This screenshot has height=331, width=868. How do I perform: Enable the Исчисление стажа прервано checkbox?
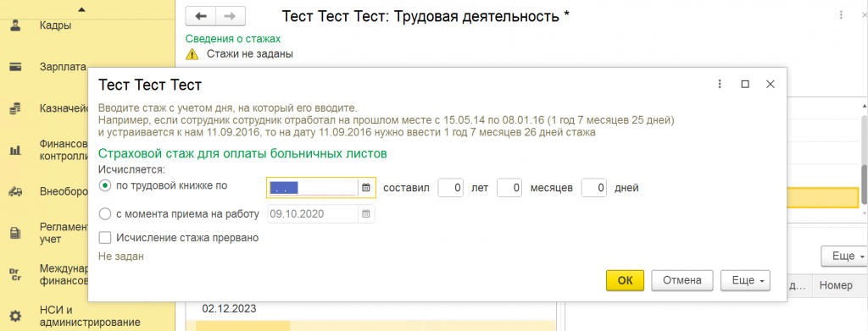(x=104, y=238)
